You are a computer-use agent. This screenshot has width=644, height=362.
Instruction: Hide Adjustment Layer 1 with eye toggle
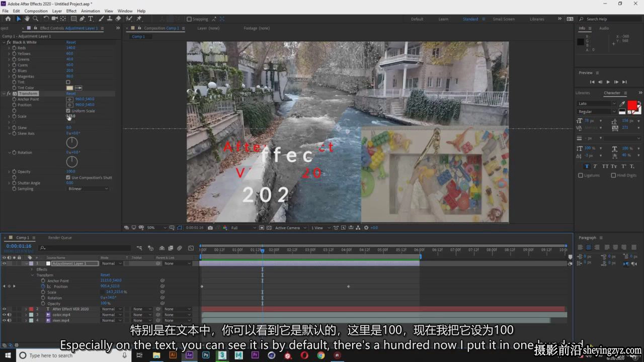[x=4, y=263]
